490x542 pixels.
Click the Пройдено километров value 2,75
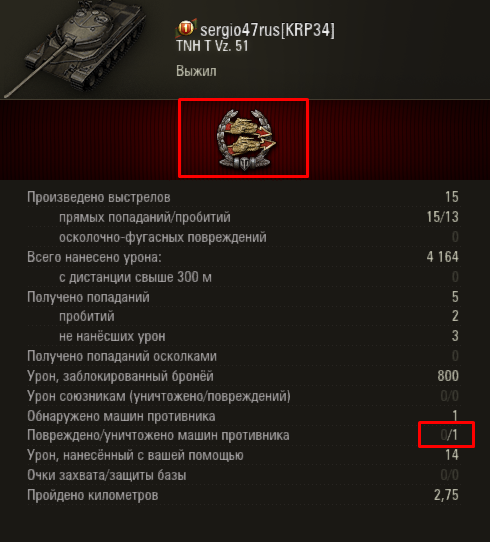tap(446, 495)
